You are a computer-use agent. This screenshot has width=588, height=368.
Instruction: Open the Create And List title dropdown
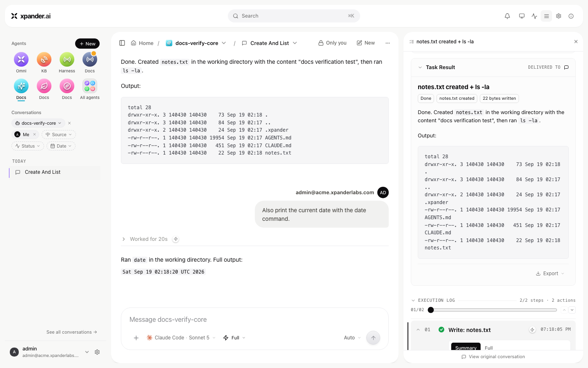[295, 43]
